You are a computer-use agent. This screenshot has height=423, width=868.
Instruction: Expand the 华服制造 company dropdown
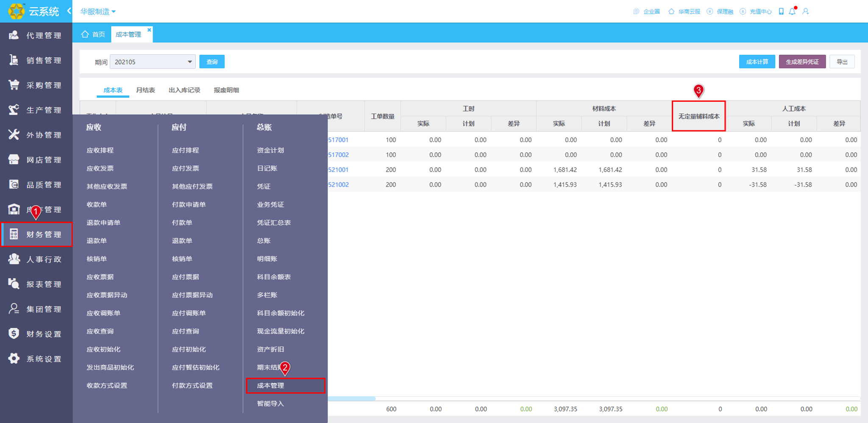tap(98, 12)
